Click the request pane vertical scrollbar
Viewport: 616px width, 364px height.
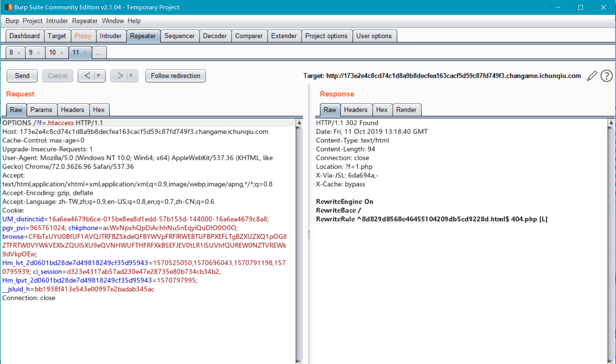299,244
